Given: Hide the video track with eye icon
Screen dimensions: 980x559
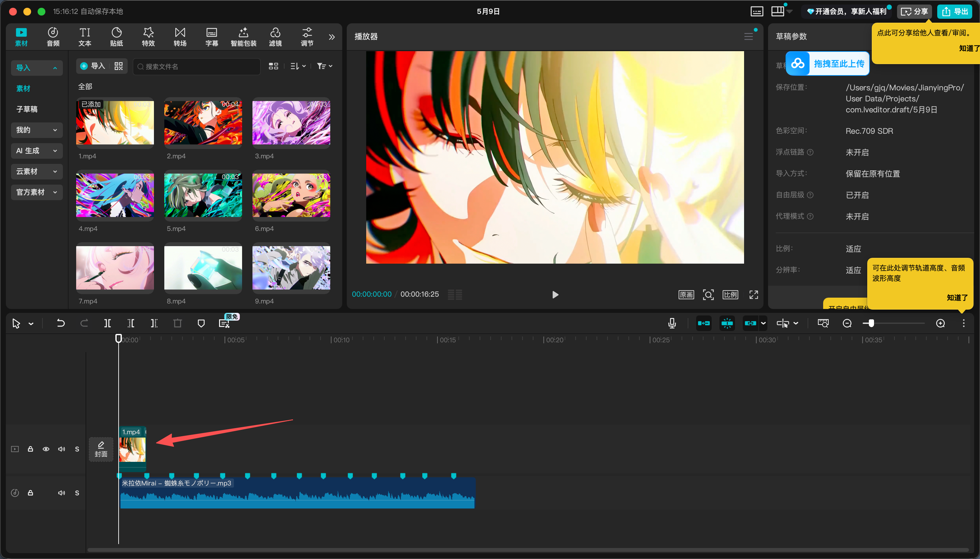Looking at the screenshot, I should (46, 449).
